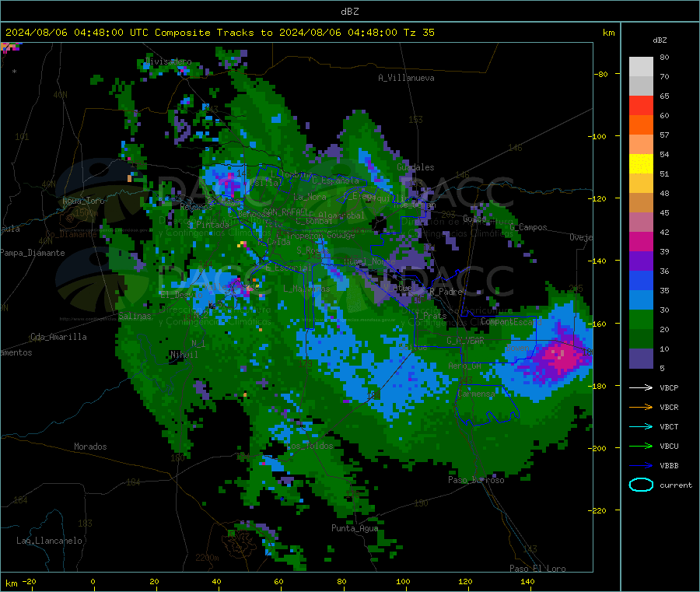Click the Los_Toldos location label
The image size is (700, 592).
click(310, 446)
